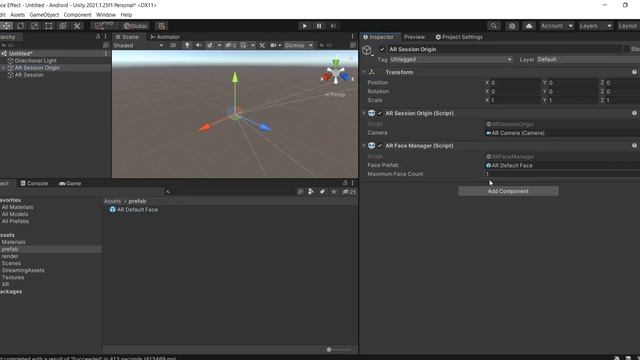Open the collab/services gear icon

click(512, 26)
